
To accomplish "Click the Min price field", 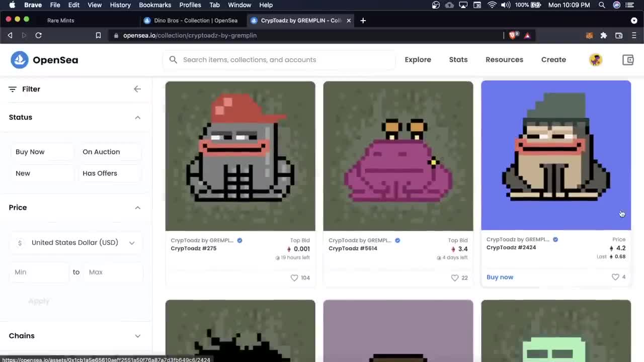I will click(x=39, y=272).
